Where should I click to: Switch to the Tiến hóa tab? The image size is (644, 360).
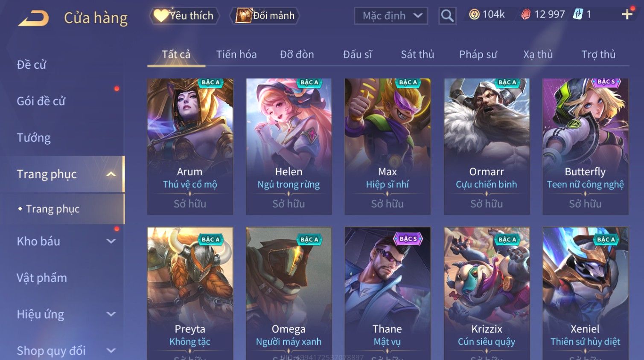236,55
